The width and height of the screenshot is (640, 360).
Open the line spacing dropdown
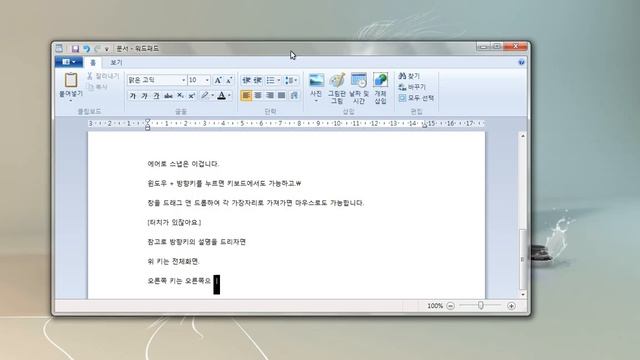tap(291, 80)
